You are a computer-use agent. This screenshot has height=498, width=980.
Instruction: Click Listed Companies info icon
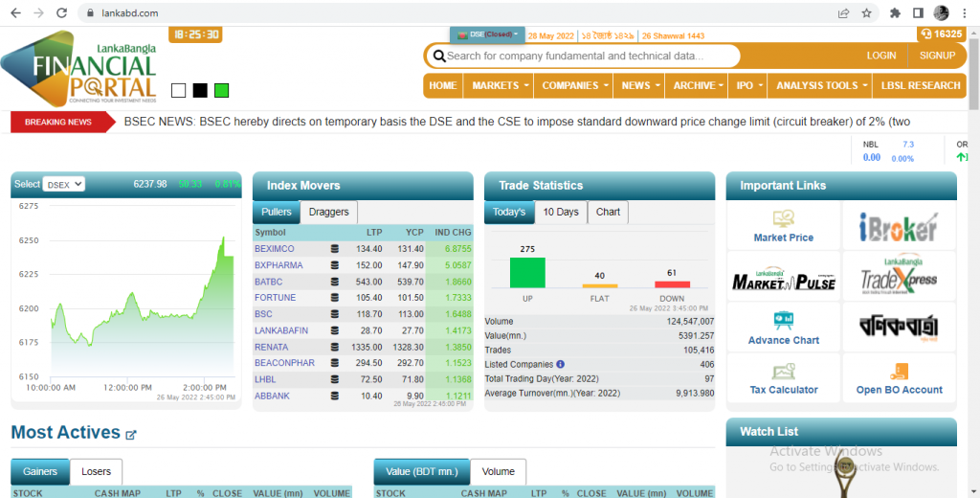(560, 364)
